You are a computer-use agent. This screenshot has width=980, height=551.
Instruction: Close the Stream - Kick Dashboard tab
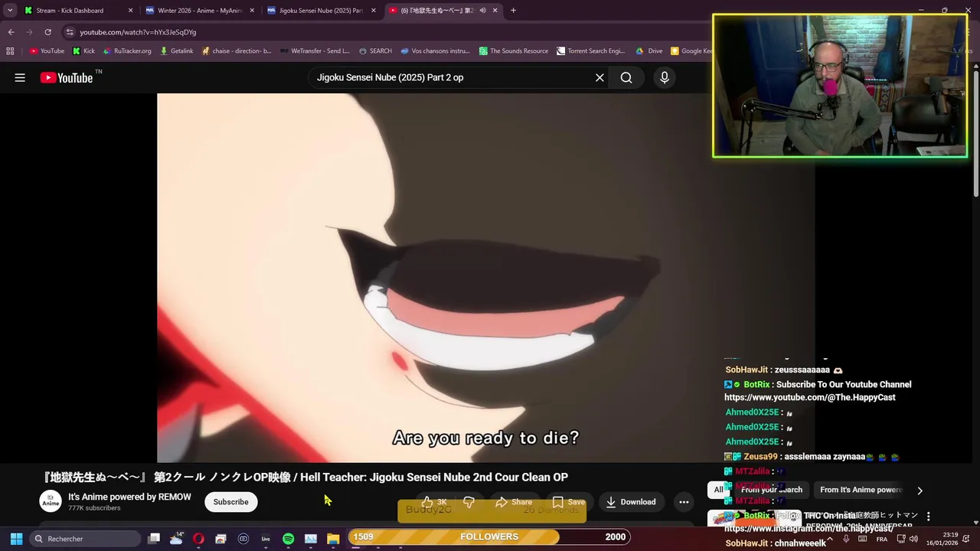coord(130,11)
